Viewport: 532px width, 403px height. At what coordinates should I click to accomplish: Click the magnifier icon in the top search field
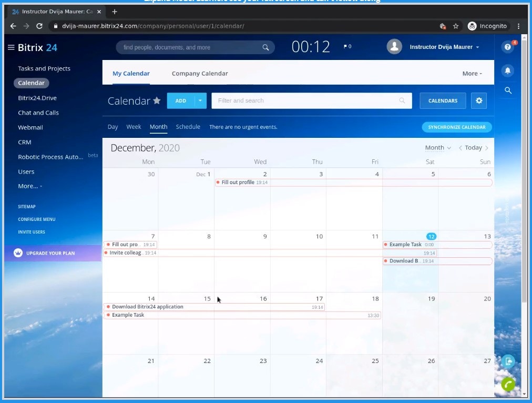tap(265, 47)
